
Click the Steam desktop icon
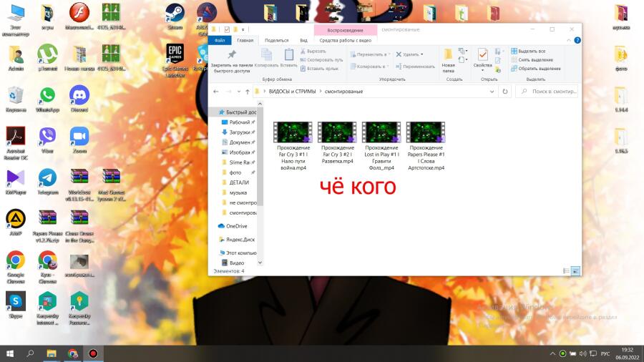point(175,16)
